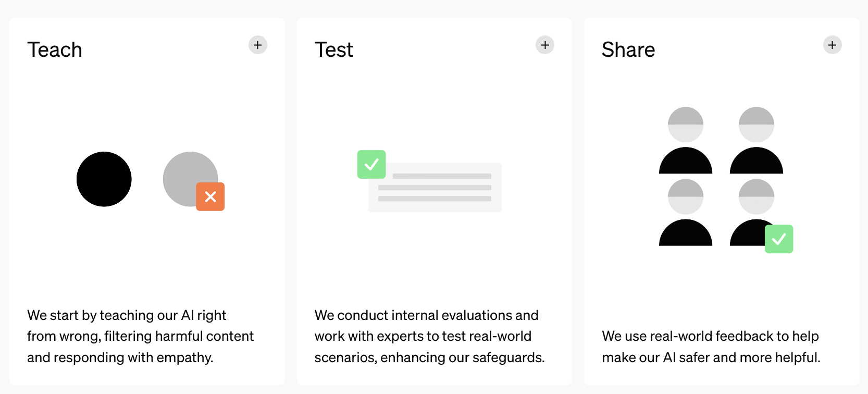Click the green checkmark badge in Share illustration
The height and width of the screenshot is (394, 868).
pos(779,239)
